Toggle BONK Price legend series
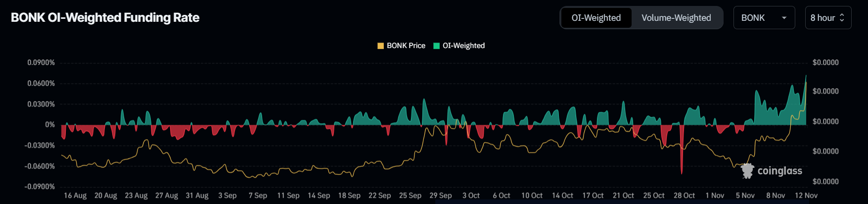Screen dimensions: 868x204 click(x=401, y=46)
